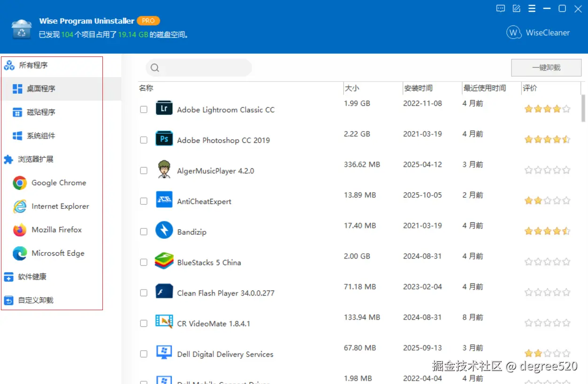Click the Clean Flash Player icon

(164, 291)
